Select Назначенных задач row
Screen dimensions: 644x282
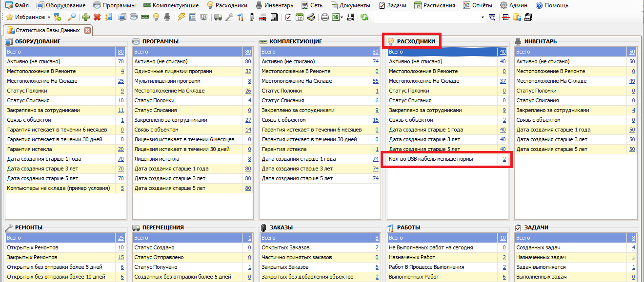[576, 257]
